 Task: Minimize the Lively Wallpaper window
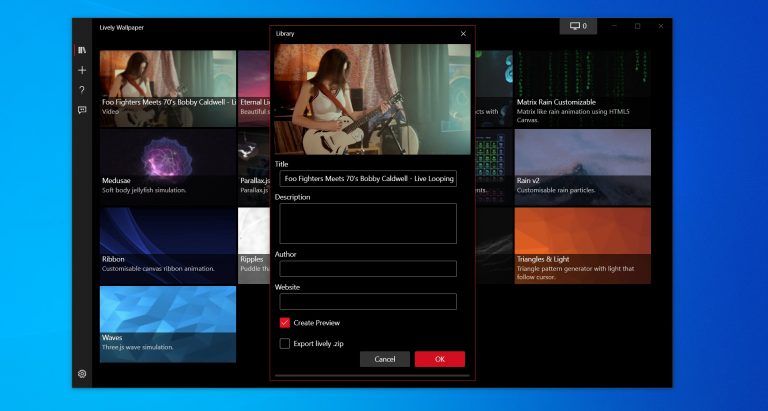pyautogui.click(x=613, y=26)
